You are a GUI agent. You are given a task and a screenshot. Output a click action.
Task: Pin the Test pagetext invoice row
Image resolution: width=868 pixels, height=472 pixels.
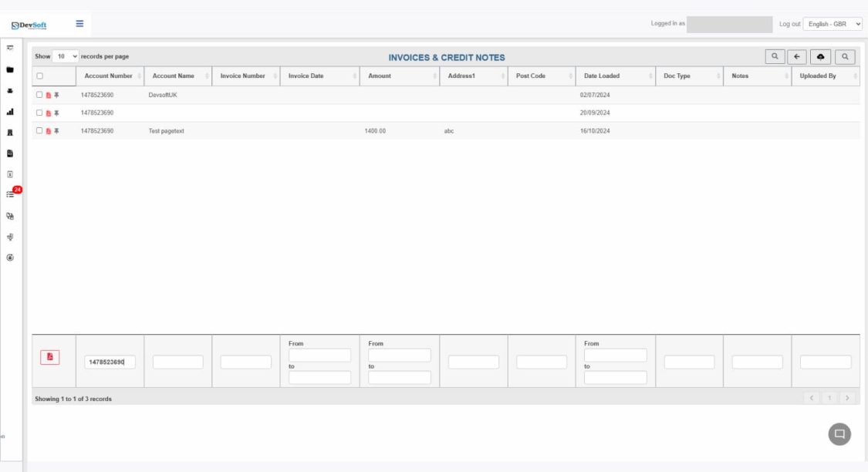[56, 131]
